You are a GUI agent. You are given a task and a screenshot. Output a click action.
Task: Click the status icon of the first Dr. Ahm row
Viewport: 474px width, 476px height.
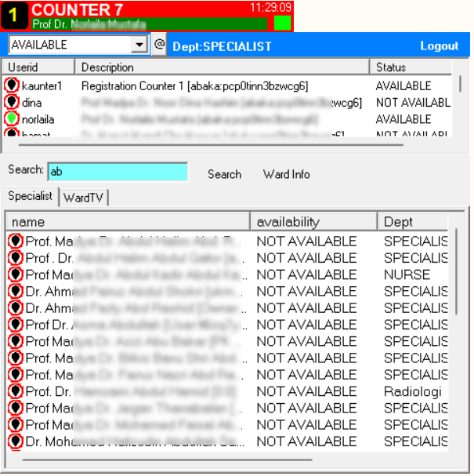coord(16,291)
